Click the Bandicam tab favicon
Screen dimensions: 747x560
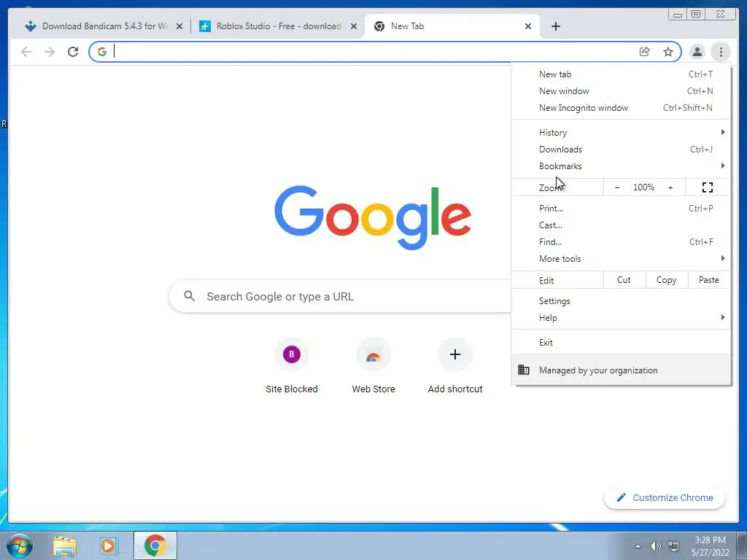coord(31,26)
